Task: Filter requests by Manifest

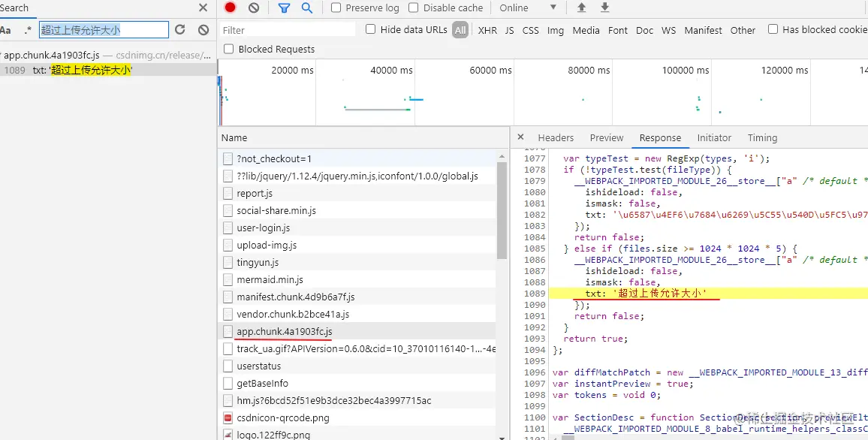Action: pos(703,31)
